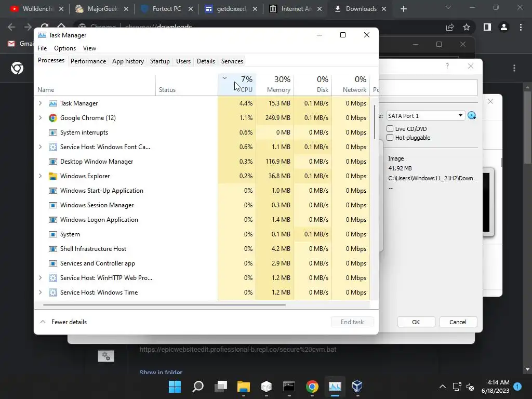Switch to the App history tab

coord(128,61)
